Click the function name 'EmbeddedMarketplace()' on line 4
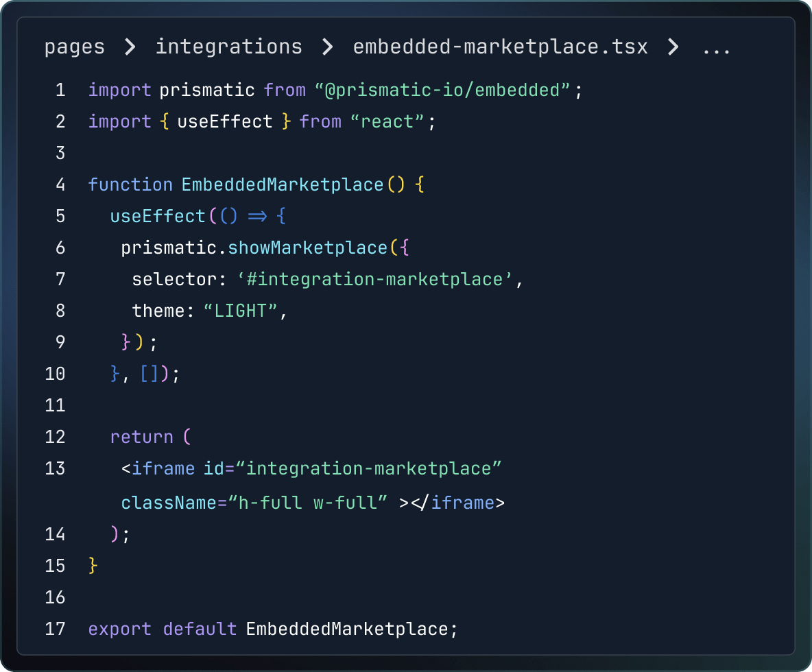This screenshot has height=672, width=812. [x=293, y=185]
